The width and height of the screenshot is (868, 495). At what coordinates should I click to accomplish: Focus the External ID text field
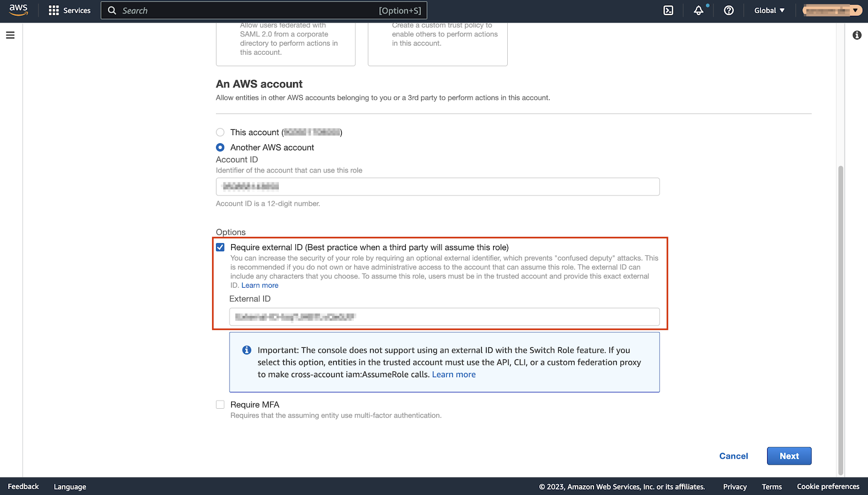[444, 317]
